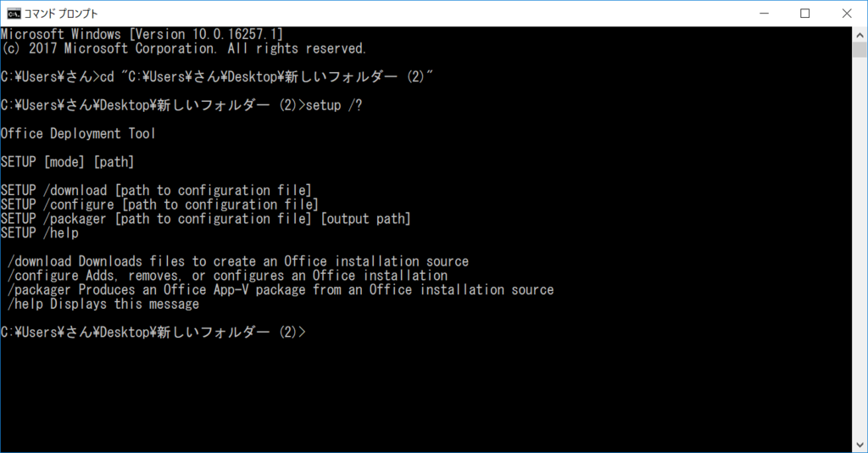Click the 'SETUP /download' syntax line

point(156,190)
